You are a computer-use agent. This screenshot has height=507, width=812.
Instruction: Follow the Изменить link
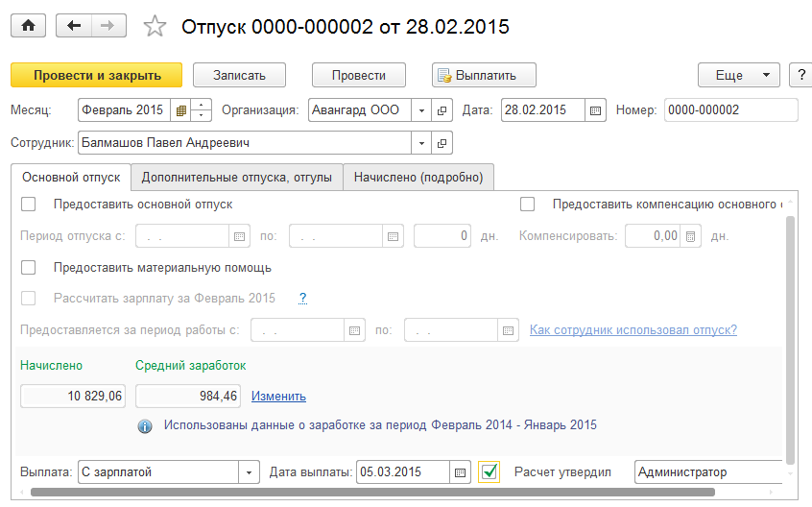[278, 397]
